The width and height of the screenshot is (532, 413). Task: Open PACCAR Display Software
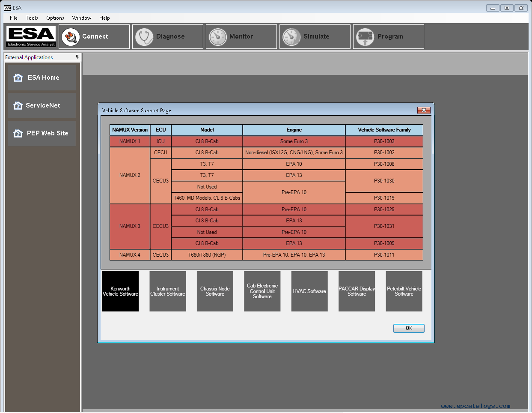(x=357, y=291)
